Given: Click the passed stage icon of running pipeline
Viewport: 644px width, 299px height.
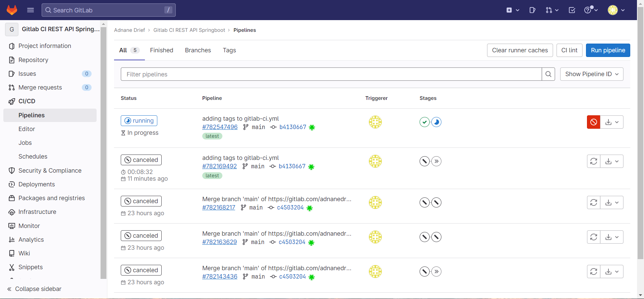Looking at the screenshot, I should 425,122.
